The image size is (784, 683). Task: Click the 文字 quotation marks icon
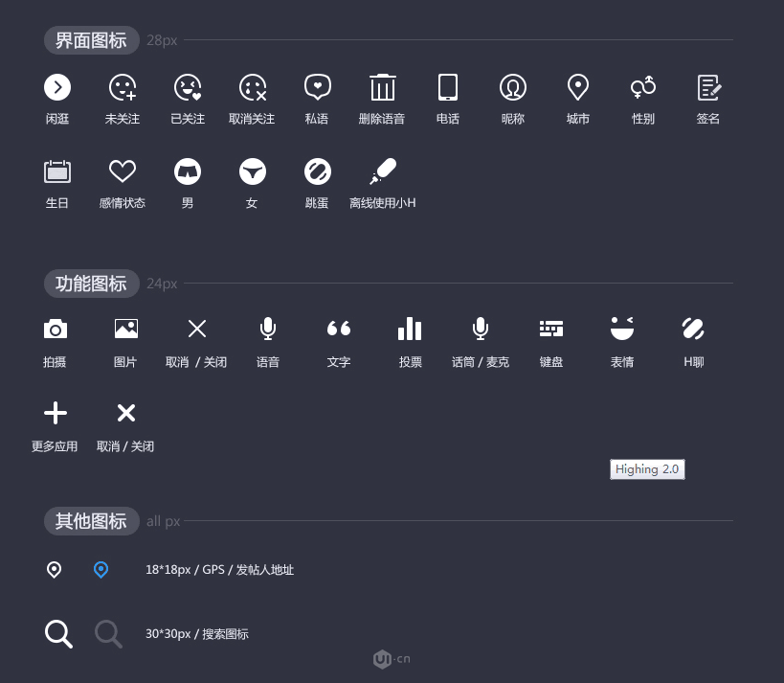(339, 329)
